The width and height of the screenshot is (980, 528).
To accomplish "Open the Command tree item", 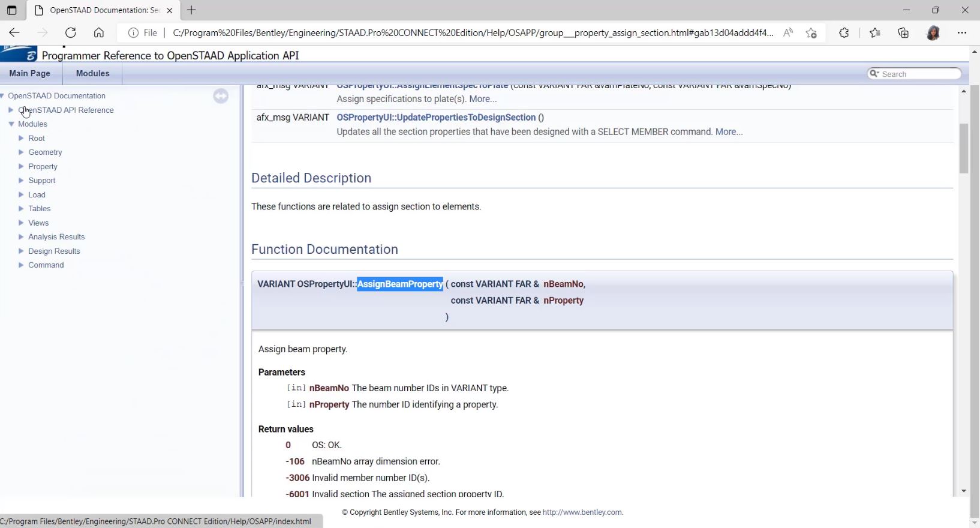I will point(46,265).
